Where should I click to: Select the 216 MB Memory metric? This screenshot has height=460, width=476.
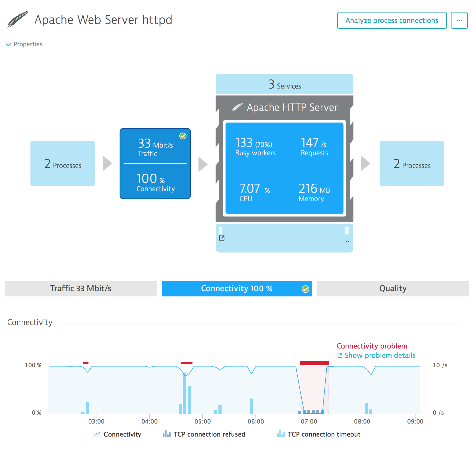[x=314, y=192]
